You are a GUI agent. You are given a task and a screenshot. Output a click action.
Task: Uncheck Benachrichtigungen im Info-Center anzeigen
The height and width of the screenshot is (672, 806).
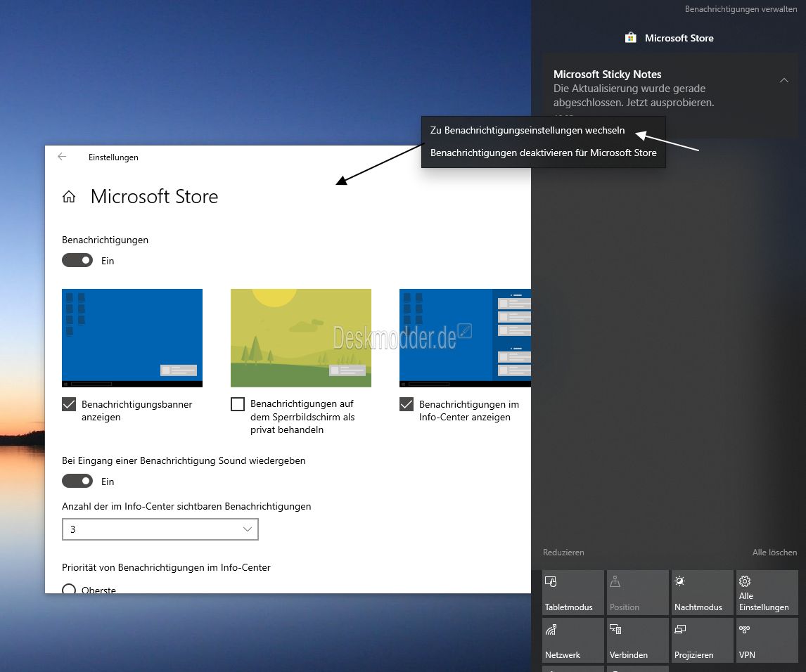click(406, 404)
